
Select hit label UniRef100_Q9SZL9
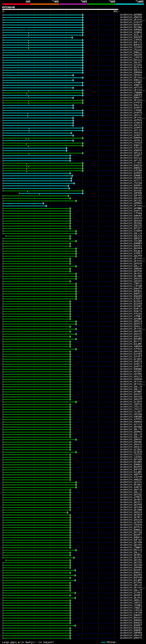pyautogui.click(x=131, y=153)
